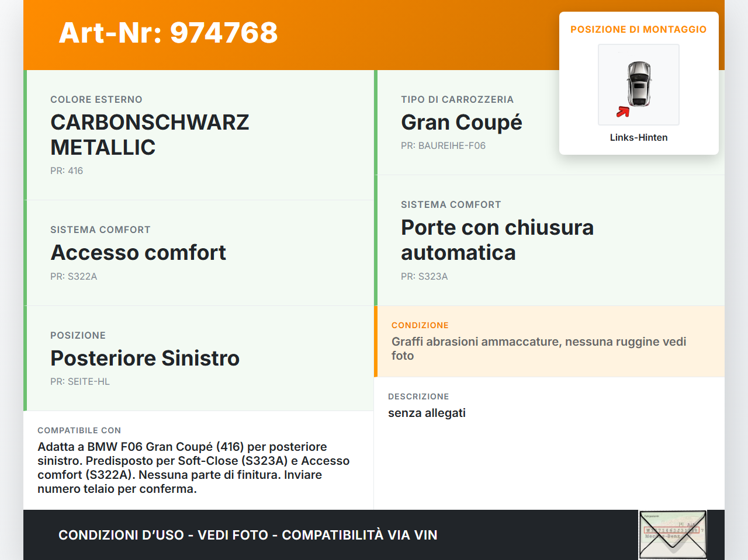Click the PR: S323A code text
The width and height of the screenshot is (748, 560).
(x=424, y=276)
